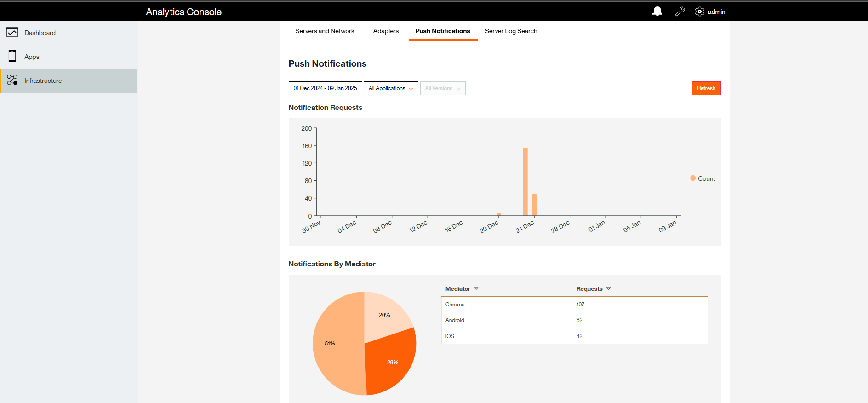Sort by Mediator column arrow

coord(476,288)
